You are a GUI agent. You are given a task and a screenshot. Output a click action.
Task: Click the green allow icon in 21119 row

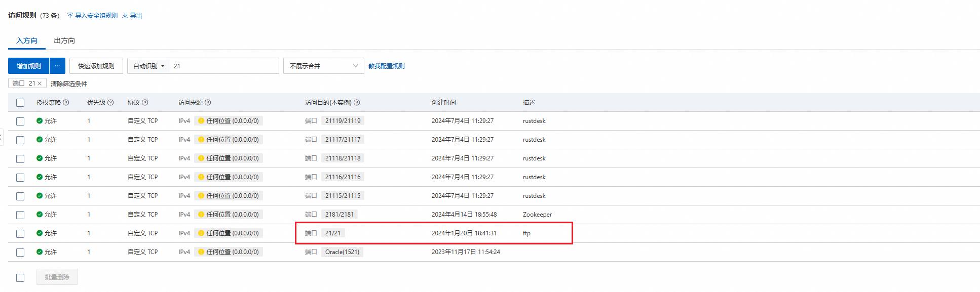click(x=40, y=121)
